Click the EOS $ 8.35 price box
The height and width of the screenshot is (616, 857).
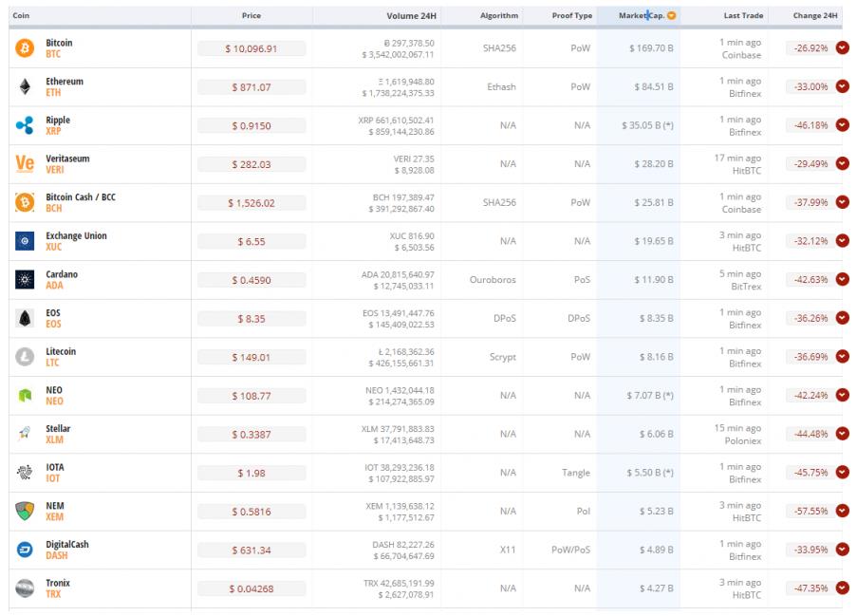pos(252,319)
